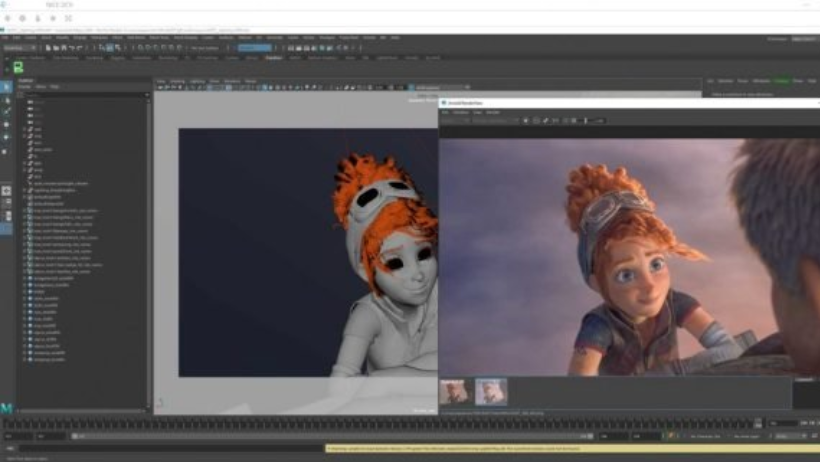Screen dimensions: 820x462
Task: Open the No Anim Layer dropdown
Action: coord(749,436)
